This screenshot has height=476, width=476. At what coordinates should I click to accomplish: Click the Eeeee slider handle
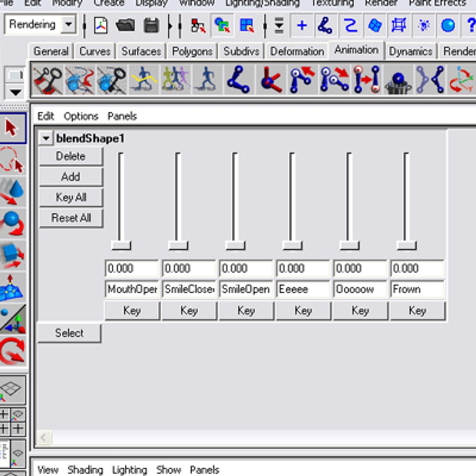click(x=292, y=245)
